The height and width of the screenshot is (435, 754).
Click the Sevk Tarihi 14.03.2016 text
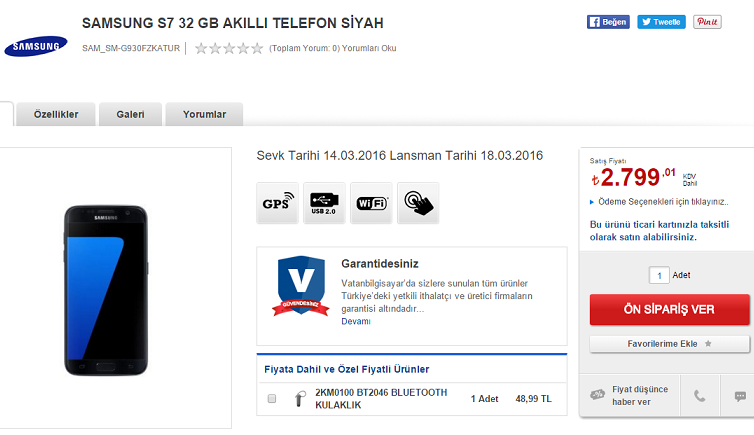321,156
